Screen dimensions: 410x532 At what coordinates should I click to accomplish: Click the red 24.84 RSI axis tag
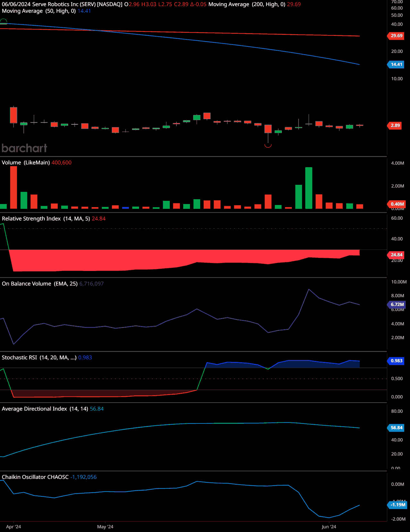(x=396, y=255)
